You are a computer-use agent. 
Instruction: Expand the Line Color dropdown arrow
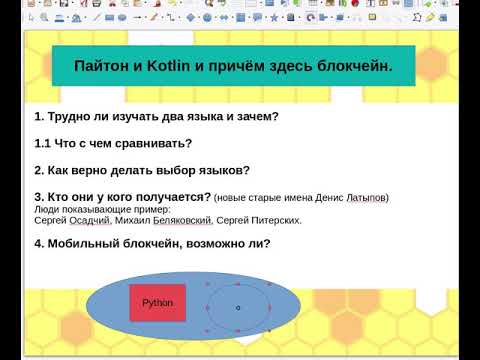(x=67, y=18)
